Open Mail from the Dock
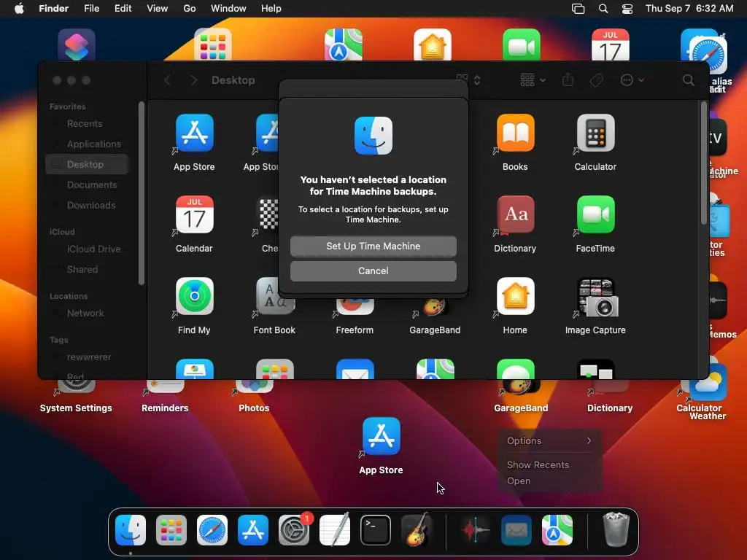The width and height of the screenshot is (747, 560). point(516,530)
